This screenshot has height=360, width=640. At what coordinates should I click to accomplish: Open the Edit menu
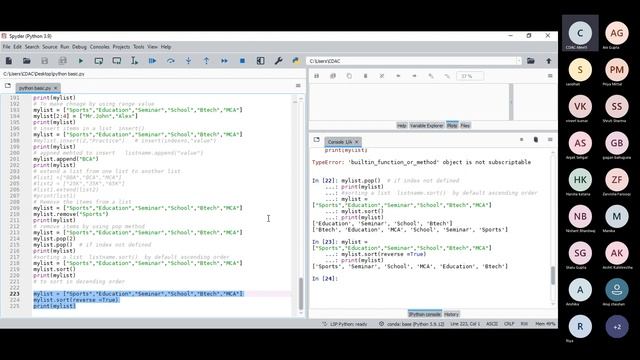[x=17, y=47]
